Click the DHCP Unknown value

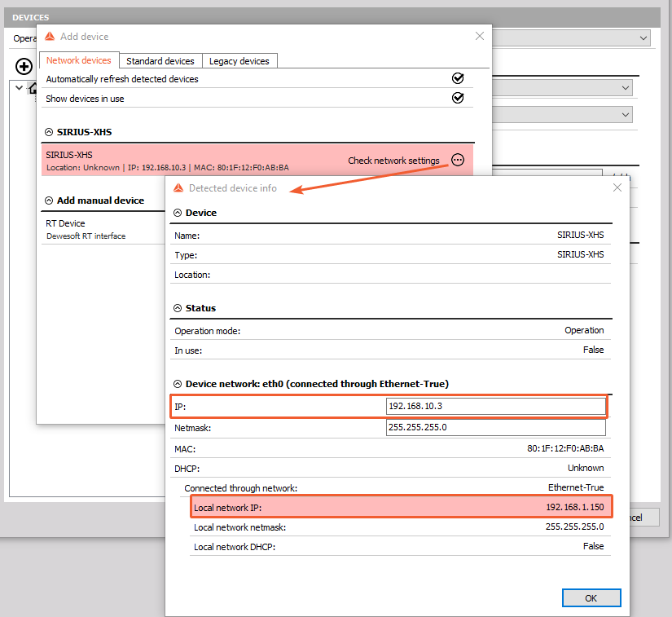pyautogui.click(x=586, y=468)
